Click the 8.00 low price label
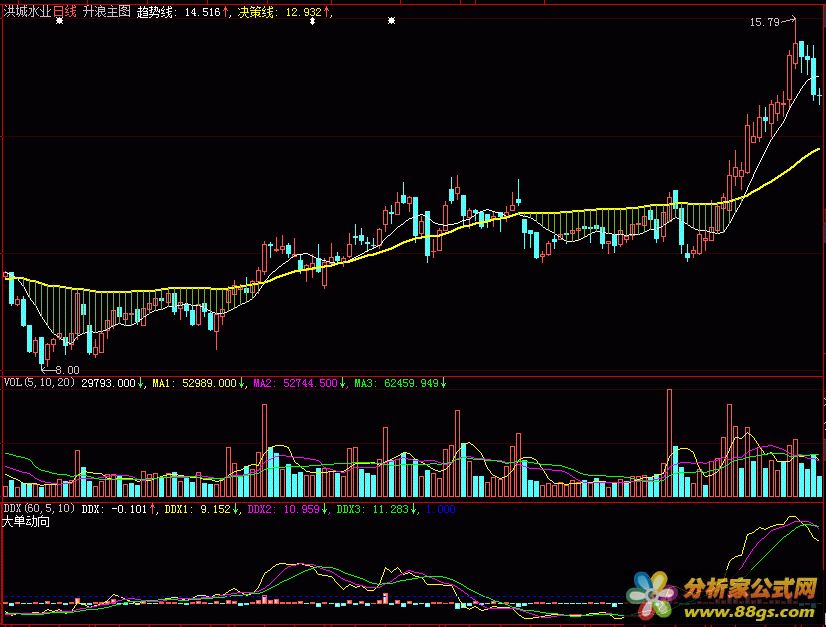 click(67, 370)
